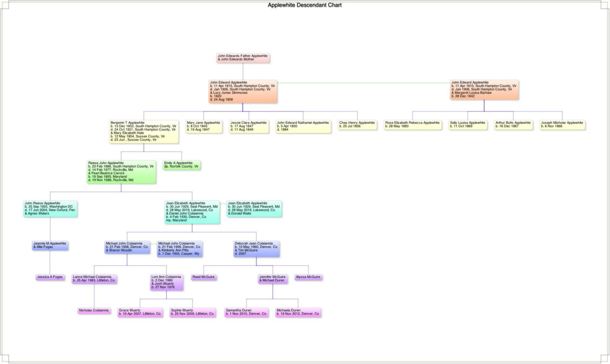Click the Michaela Duren node

(x=298, y=312)
